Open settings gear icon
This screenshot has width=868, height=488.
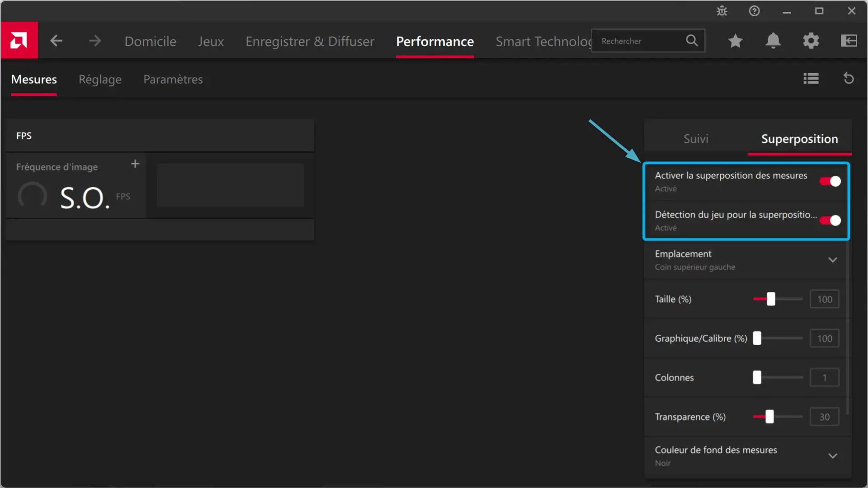click(x=811, y=41)
